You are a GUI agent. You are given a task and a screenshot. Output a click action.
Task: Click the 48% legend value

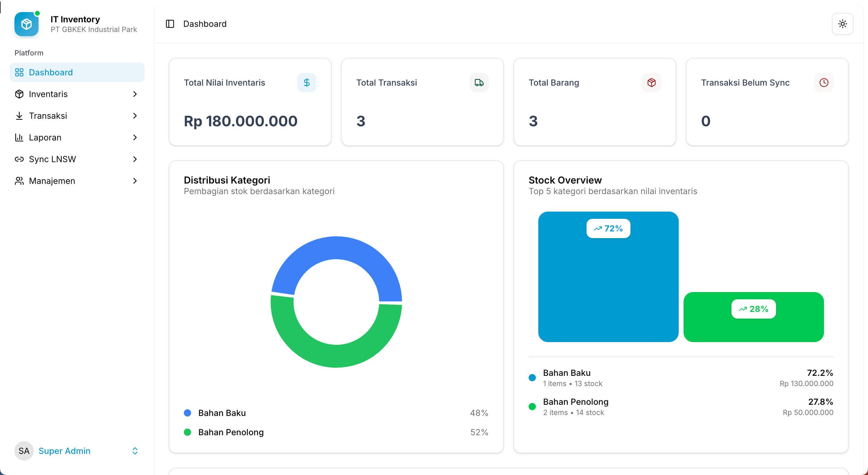479,413
